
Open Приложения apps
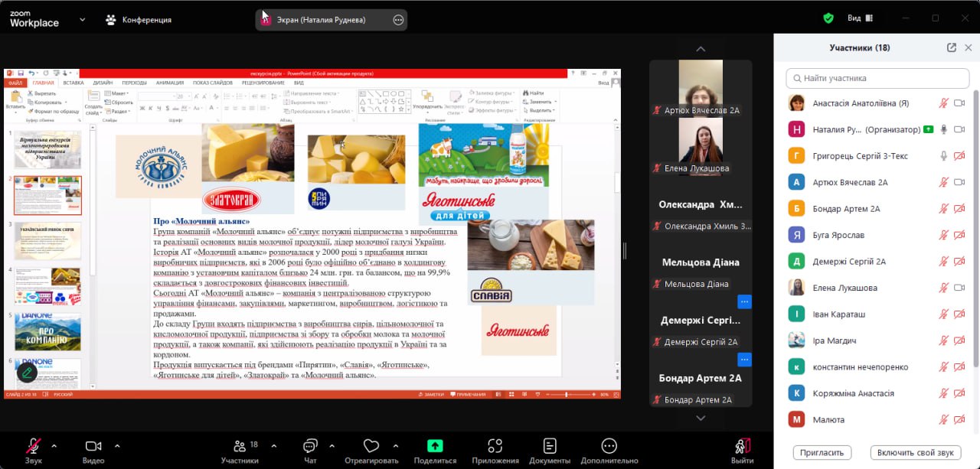pyautogui.click(x=495, y=451)
